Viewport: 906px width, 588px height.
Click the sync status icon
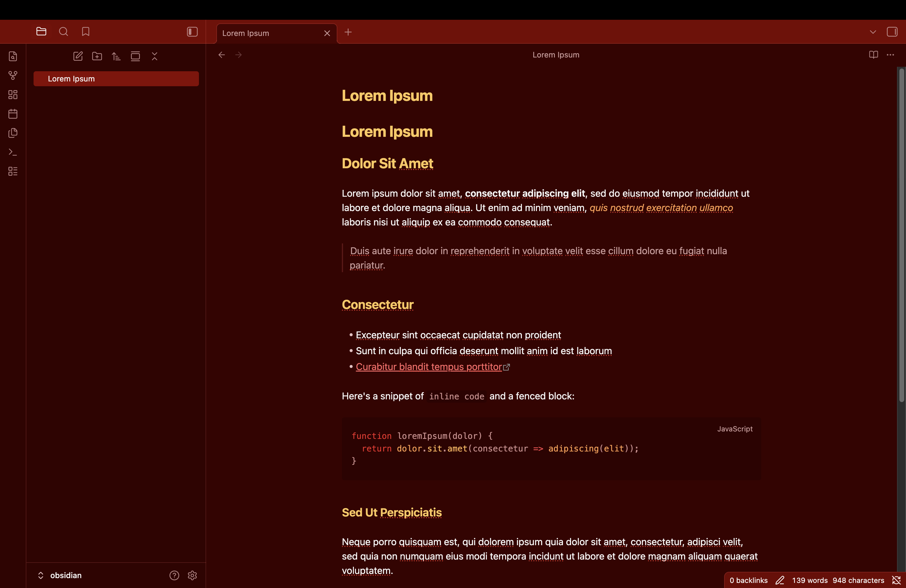[x=896, y=581]
